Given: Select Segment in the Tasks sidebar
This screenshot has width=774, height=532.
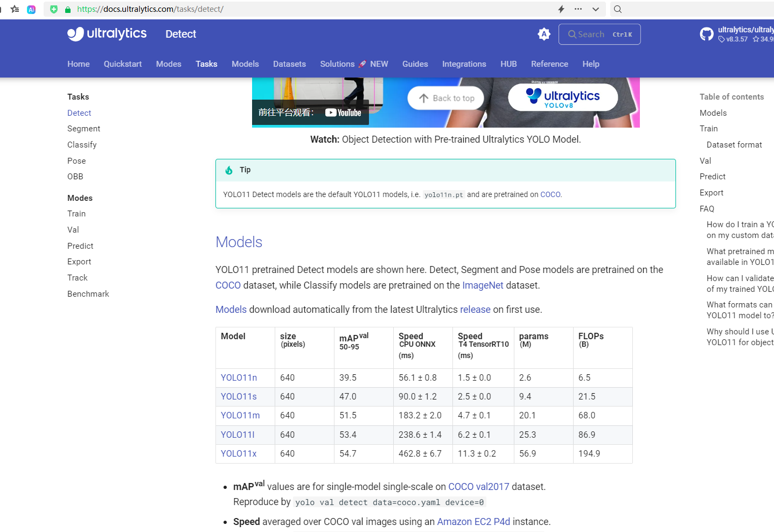Looking at the screenshot, I should pos(83,129).
